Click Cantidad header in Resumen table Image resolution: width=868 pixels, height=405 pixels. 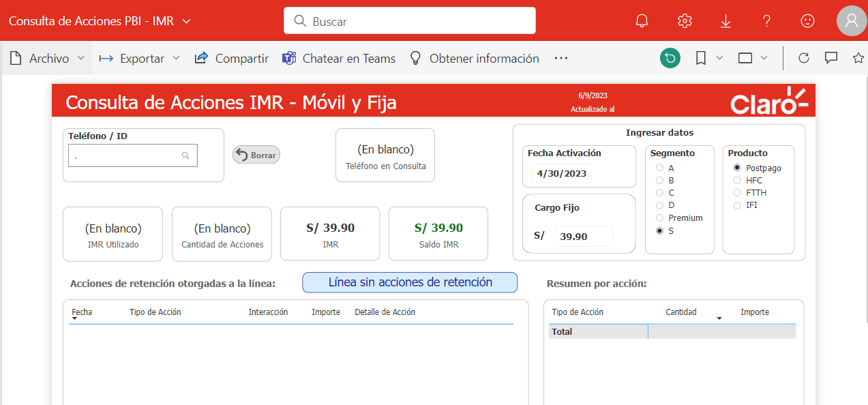click(x=681, y=312)
